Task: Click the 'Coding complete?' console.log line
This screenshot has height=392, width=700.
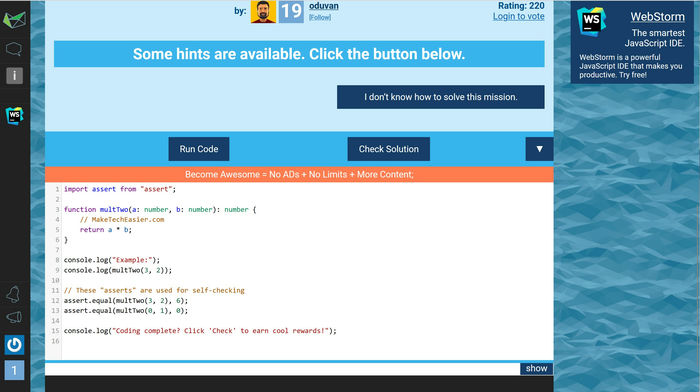Action: [200, 331]
